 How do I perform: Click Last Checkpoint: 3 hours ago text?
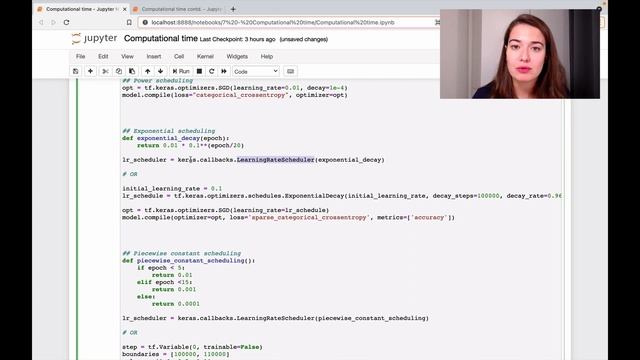point(237,40)
